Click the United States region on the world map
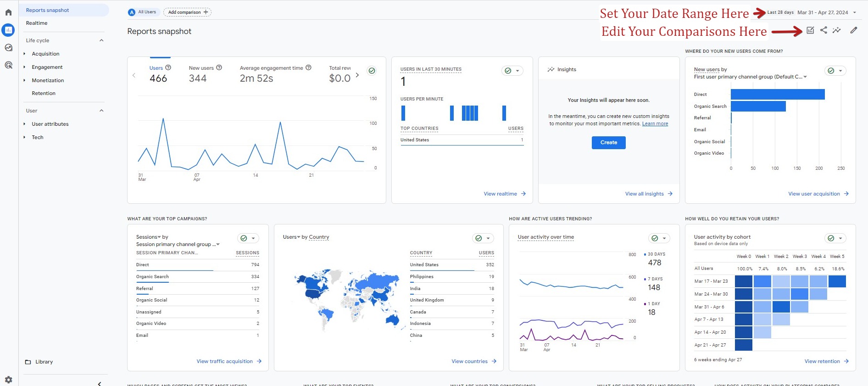 tap(314, 293)
